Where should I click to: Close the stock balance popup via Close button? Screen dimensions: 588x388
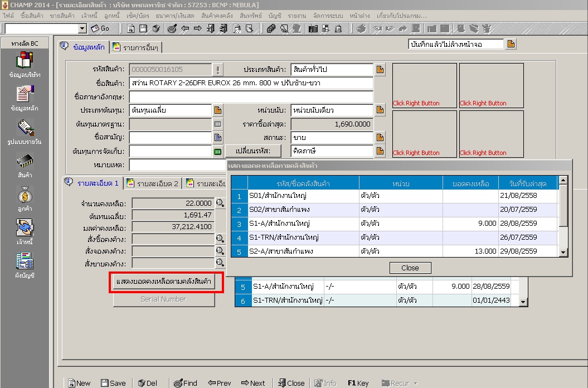410,268
